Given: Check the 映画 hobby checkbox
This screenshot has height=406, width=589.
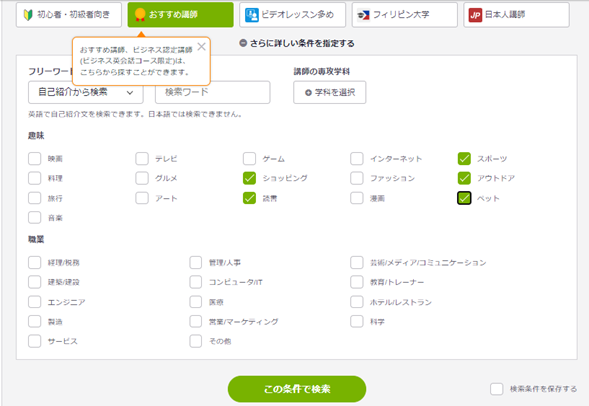Looking at the screenshot, I should (35, 158).
